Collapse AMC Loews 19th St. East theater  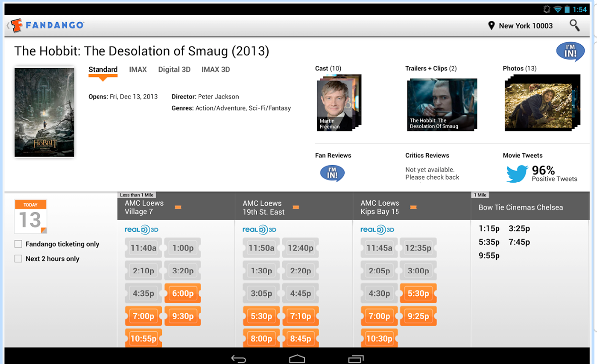pos(296,207)
